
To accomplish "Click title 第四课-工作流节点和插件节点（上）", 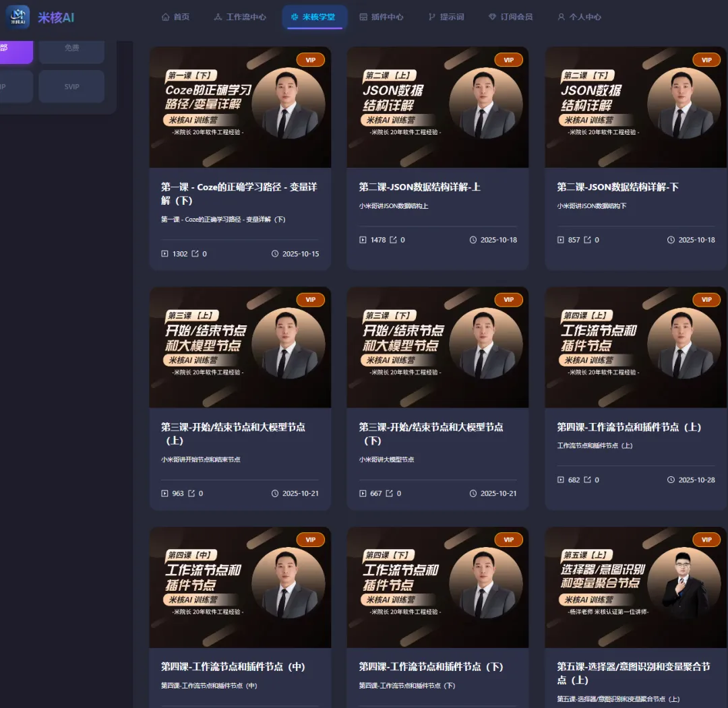I will point(629,427).
